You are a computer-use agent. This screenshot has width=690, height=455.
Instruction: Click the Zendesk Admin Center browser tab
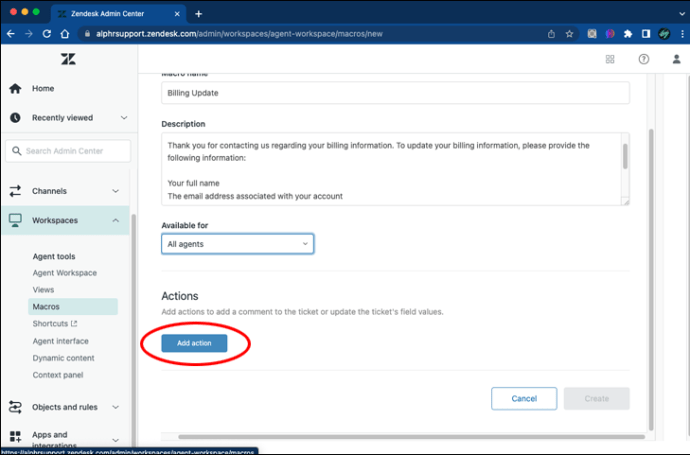coord(119,14)
